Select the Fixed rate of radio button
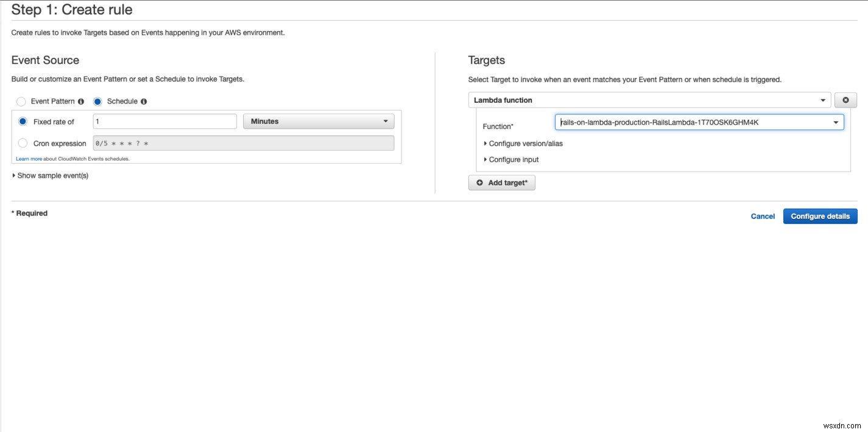Image resolution: width=868 pixels, height=432 pixels. [23, 121]
